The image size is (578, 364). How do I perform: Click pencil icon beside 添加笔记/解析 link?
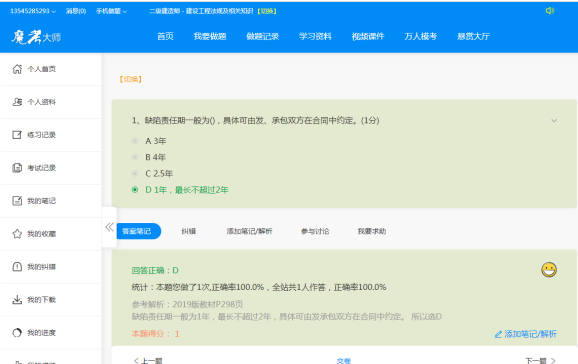[x=498, y=334]
